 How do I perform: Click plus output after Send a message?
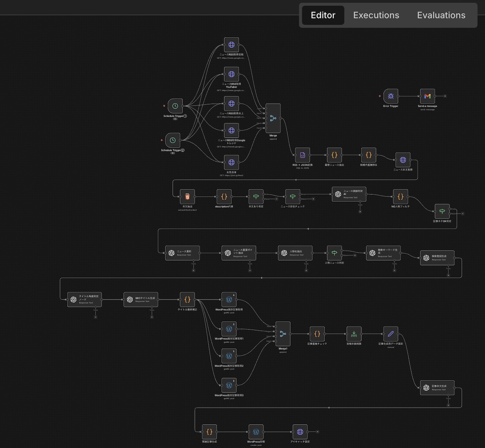click(x=445, y=96)
